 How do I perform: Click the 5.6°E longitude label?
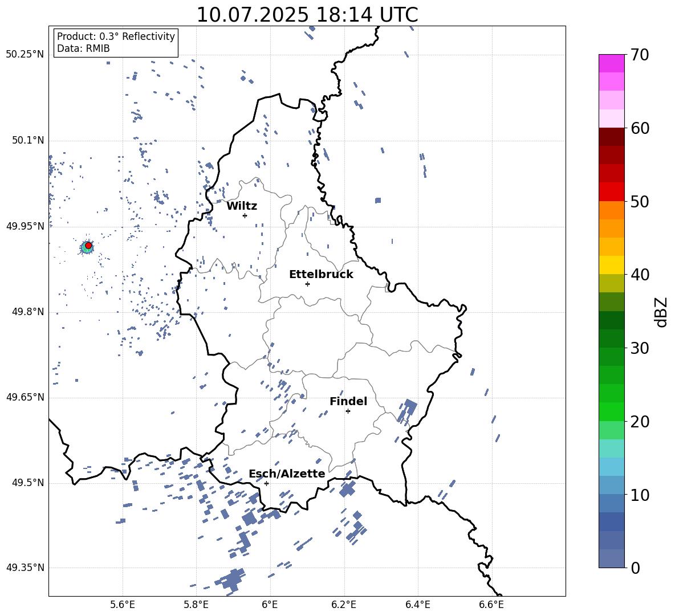(123, 605)
